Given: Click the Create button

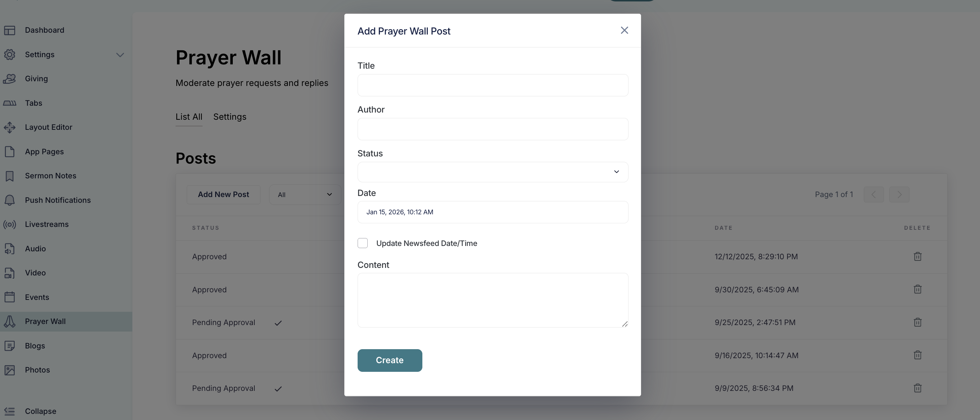Looking at the screenshot, I should (390, 360).
